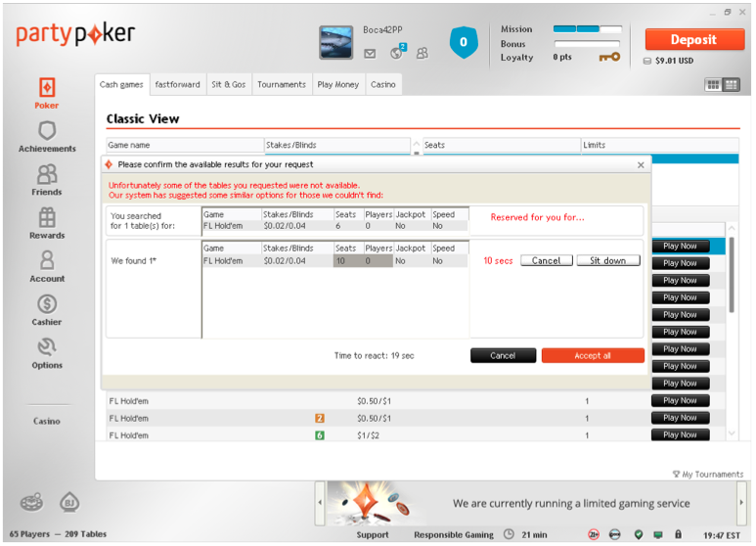Click the padlock icon in status bar
The height and width of the screenshot is (546, 756).
click(x=679, y=534)
